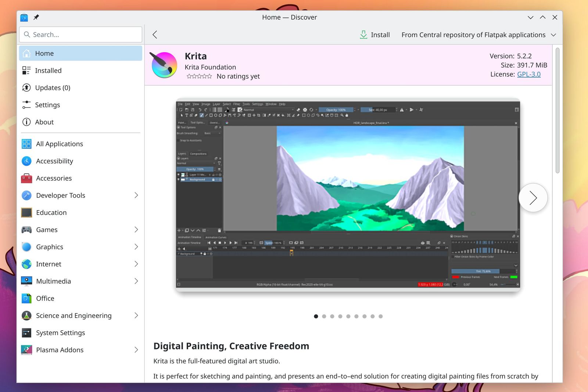588x392 pixels.
Task: Open the GPL-3.0 license link
Action: [529, 74]
